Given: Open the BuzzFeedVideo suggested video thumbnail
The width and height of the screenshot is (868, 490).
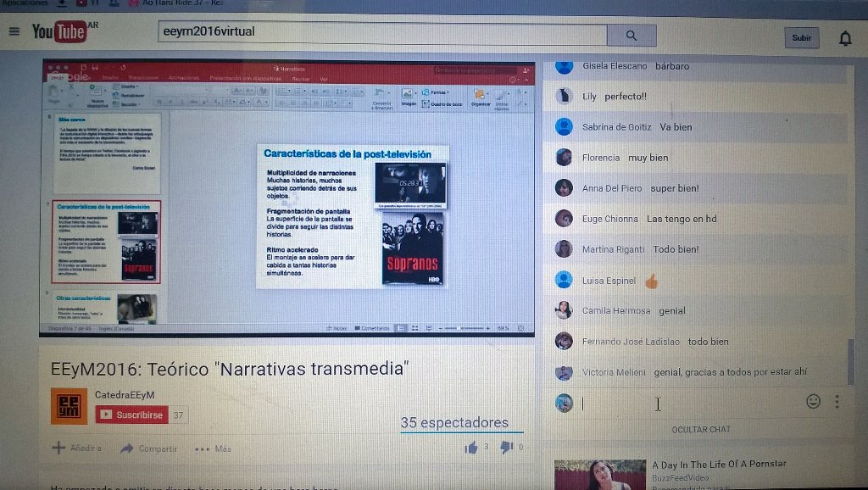Looking at the screenshot, I should (x=600, y=475).
